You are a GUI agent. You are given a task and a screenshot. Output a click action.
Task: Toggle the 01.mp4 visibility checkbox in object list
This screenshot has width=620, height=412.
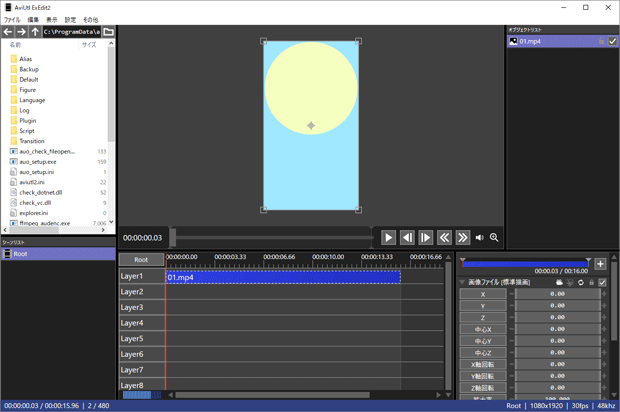(612, 41)
